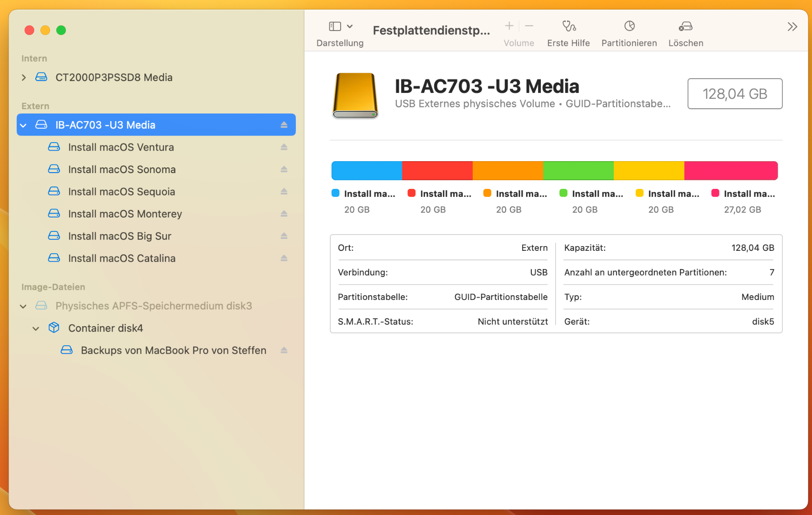Click the yellow partition bar segment
This screenshot has width=812, height=515.
(649, 171)
